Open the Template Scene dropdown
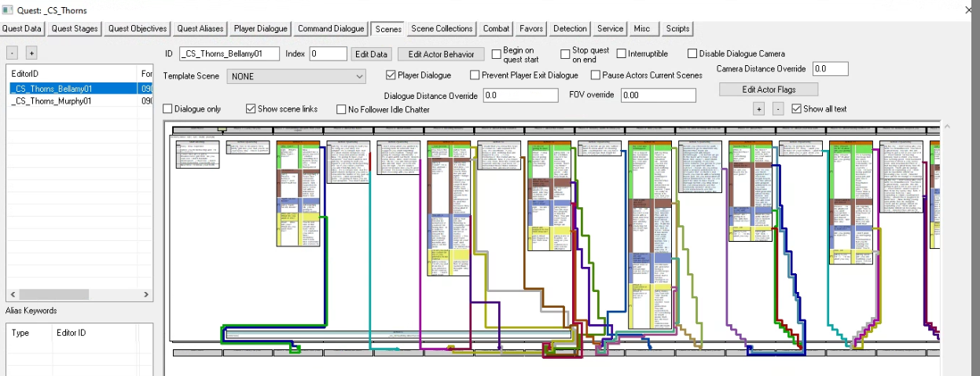This screenshot has height=376, width=980. pyautogui.click(x=296, y=76)
